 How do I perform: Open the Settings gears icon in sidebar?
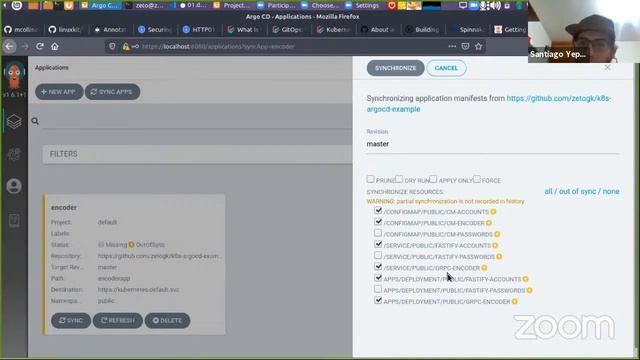click(x=14, y=154)
